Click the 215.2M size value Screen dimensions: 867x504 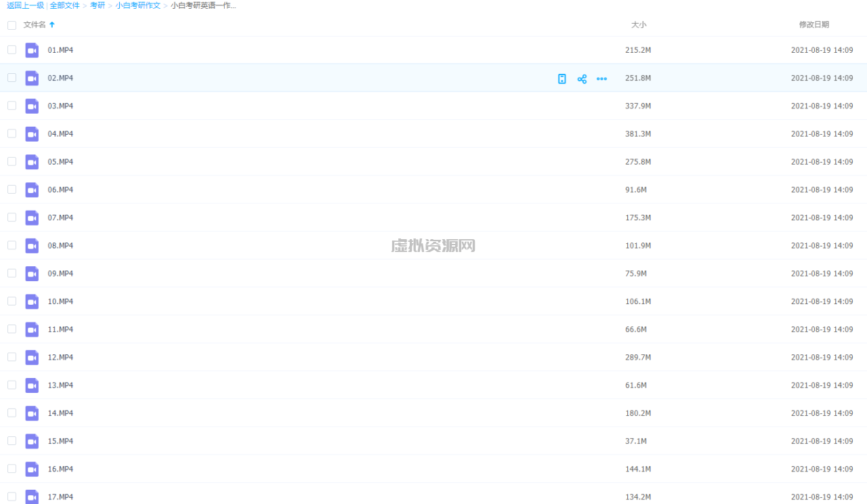[x=638, y=50]
